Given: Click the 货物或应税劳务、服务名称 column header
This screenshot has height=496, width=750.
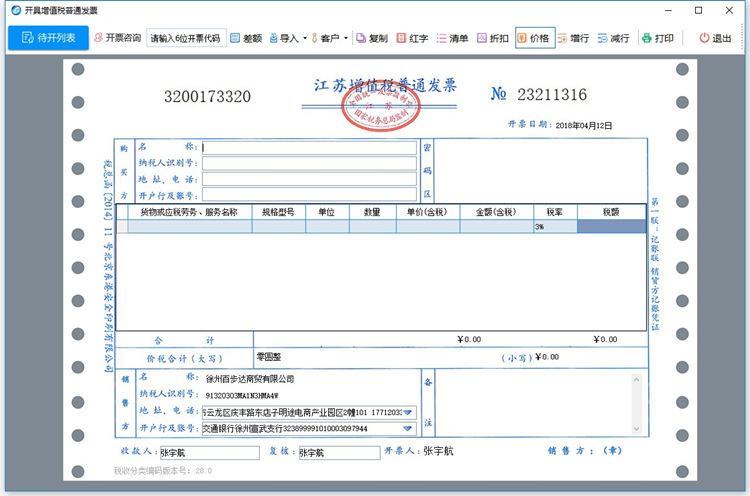Looking at the screenshot, I should coord(189,212).
